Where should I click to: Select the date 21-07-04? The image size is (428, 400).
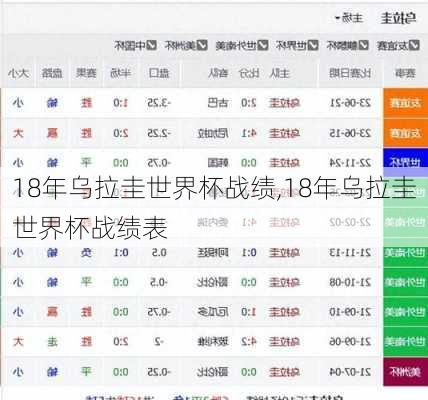coord(350,372)
